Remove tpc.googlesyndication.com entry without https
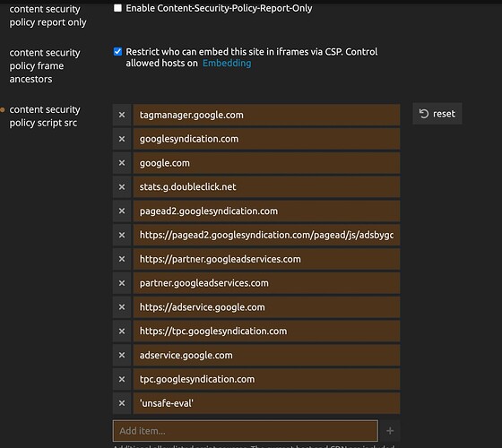Screen dimensions: 502x448 click(x=122, y=379)
